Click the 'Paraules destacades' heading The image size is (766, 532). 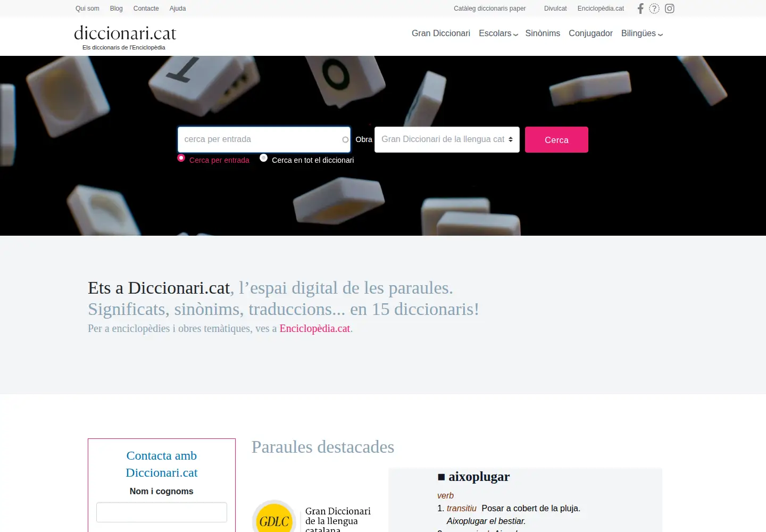pyautogui.click(x=323, y=447)
